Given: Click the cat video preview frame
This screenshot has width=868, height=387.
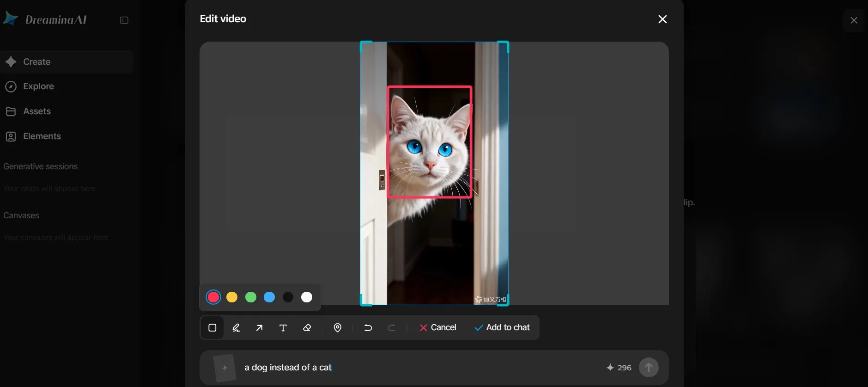Looking at the screenshot, I should 434,173.
